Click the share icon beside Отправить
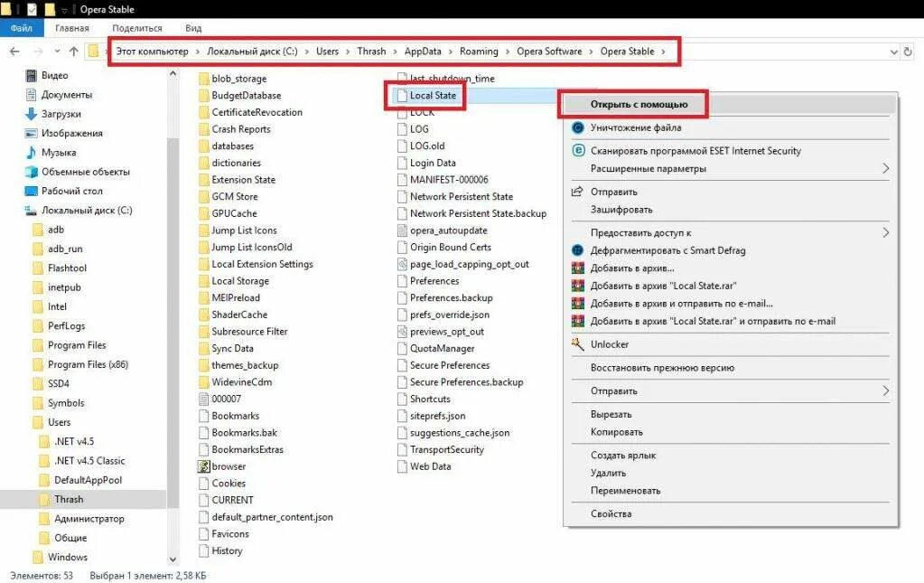Viewport: 924px width, 583px height. 577,192
